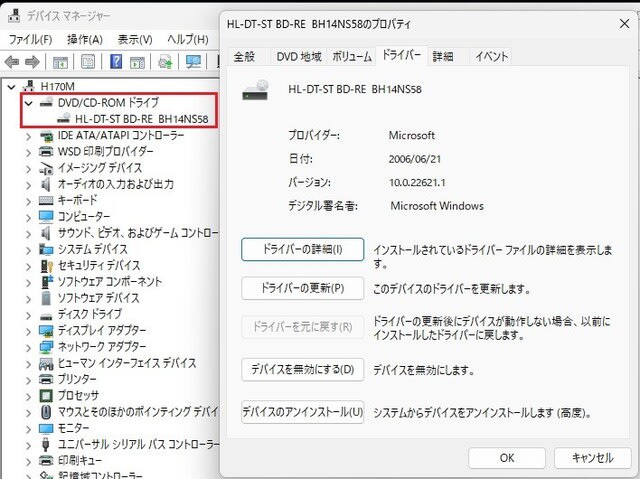Click the DVD/CD-ROM ドライブ category icon
This screenshot has width=640, height=479.
coord(46,102)
